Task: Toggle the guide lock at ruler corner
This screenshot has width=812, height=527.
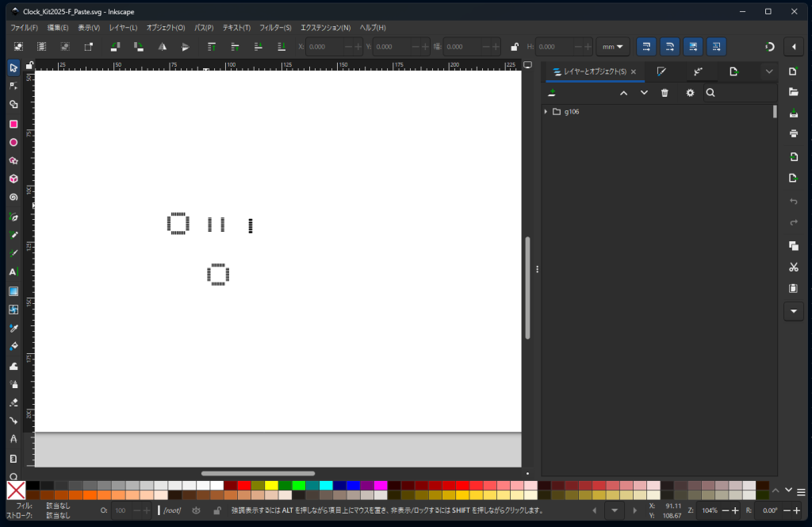Action: pos(29,65)
